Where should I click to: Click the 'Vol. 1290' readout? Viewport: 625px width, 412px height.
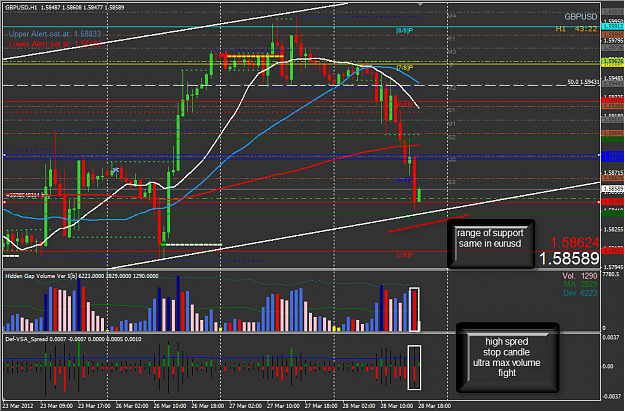[x=580, y=276]
